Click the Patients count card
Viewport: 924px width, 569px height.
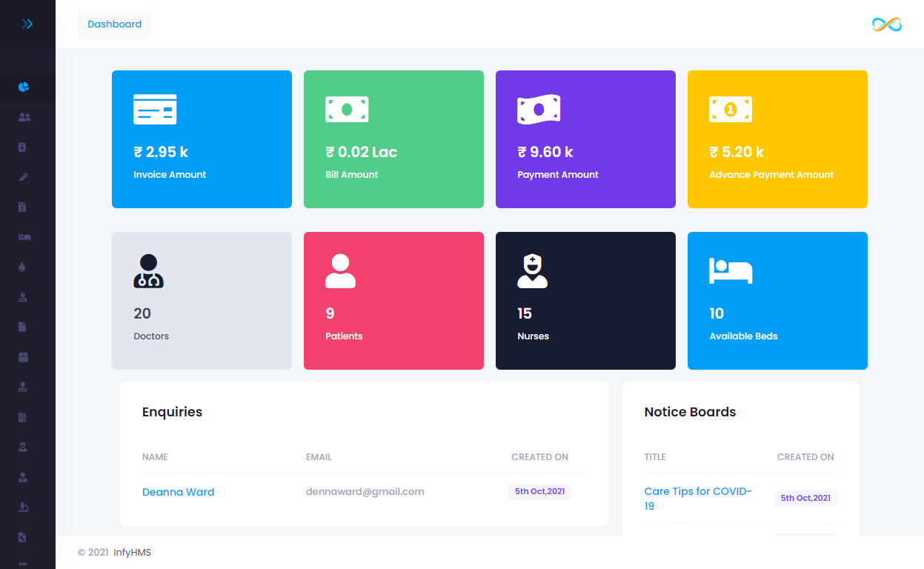[x=393, y=301]
